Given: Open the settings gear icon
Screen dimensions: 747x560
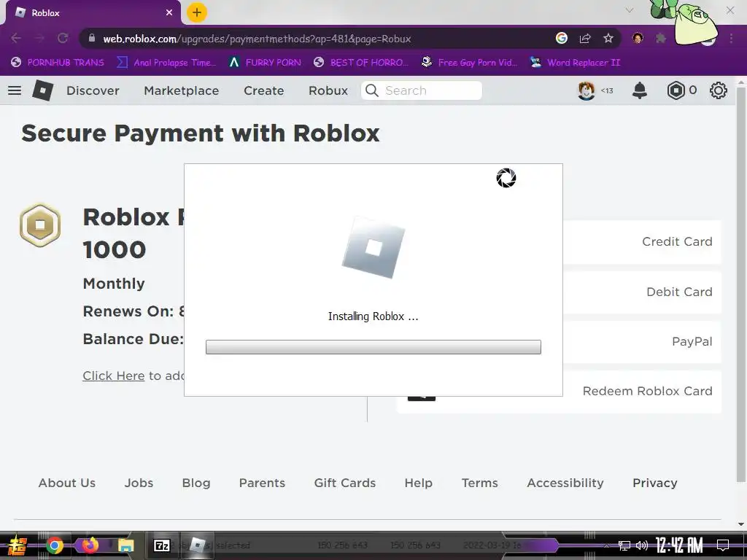Looking at the screenshot, I should [718, 90].
